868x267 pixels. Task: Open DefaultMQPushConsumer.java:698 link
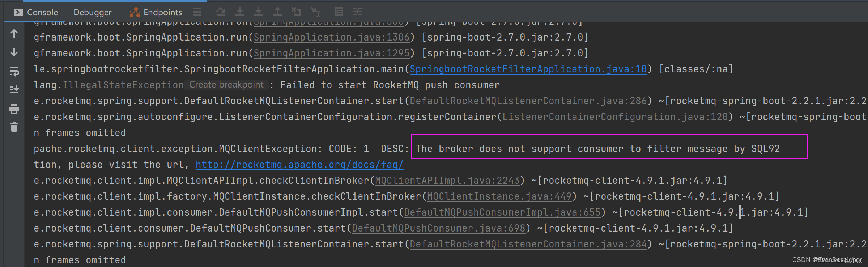coord(439,228)
